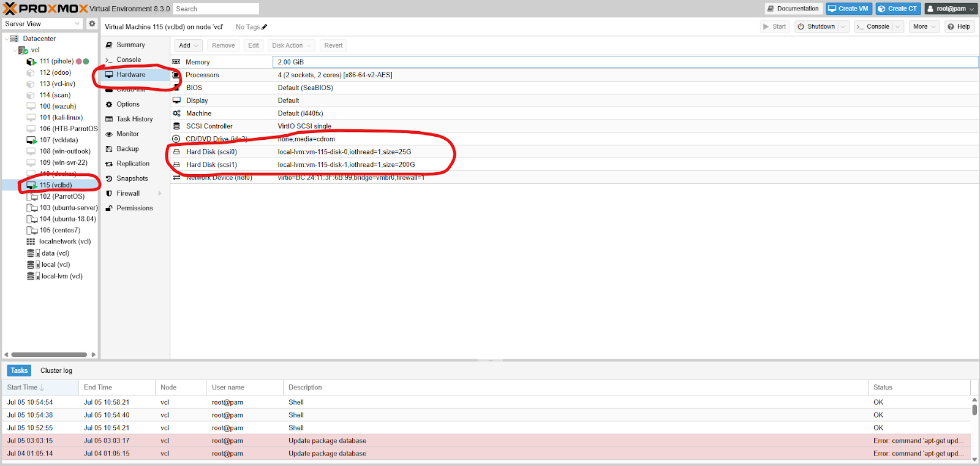This screenshot has height=466, width=980.
Task: Click the data (vcl) storage icon
Action: (33, 253)
